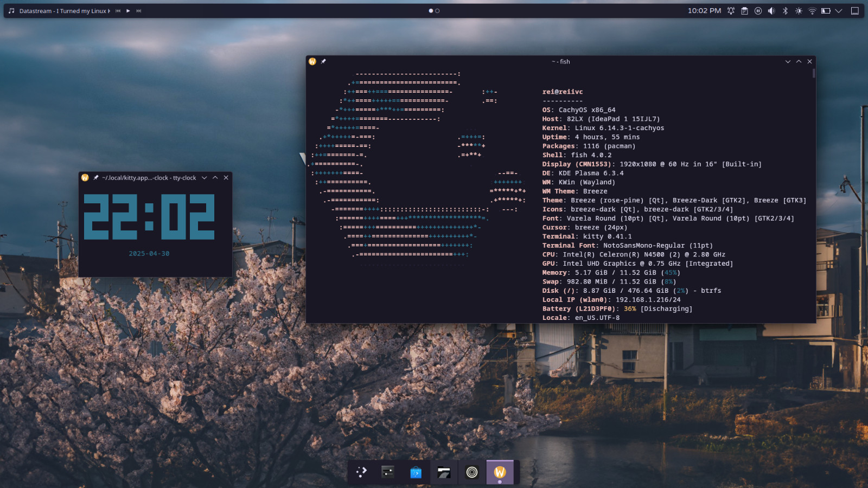Open the Dolphin file manager icon
This screenshot has height=488, width=868.
coord(444,472)
